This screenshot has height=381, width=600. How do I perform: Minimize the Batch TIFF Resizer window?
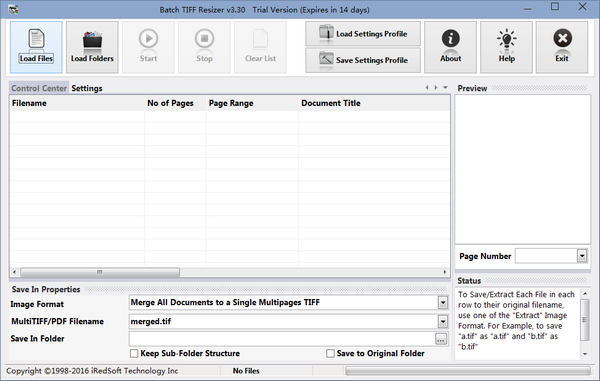tap(528, 8)
